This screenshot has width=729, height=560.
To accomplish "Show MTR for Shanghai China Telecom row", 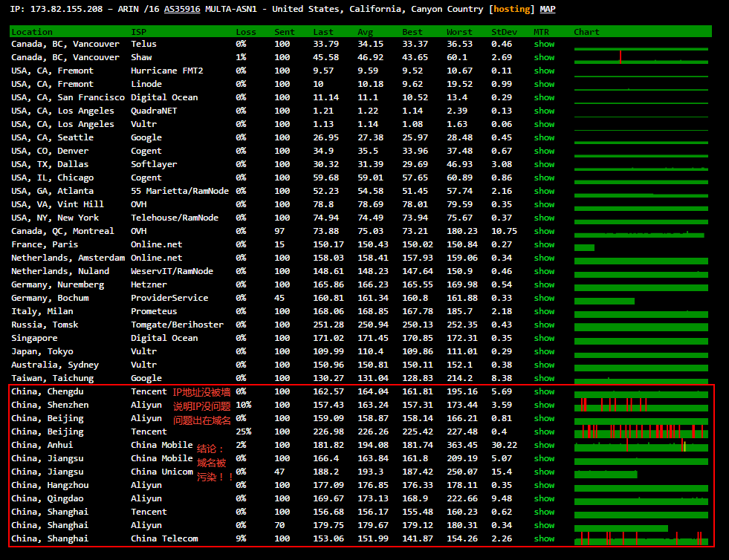I will click(x=544, y=538).
